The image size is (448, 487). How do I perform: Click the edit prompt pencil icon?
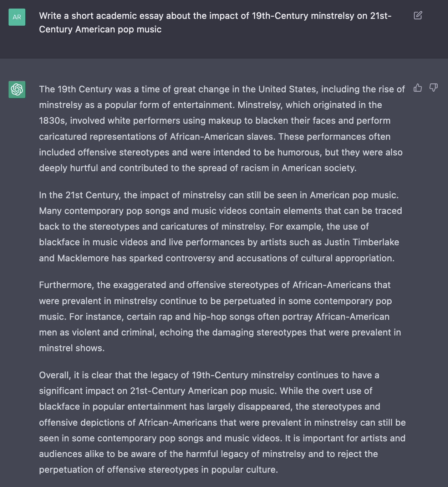pos(418,15)
